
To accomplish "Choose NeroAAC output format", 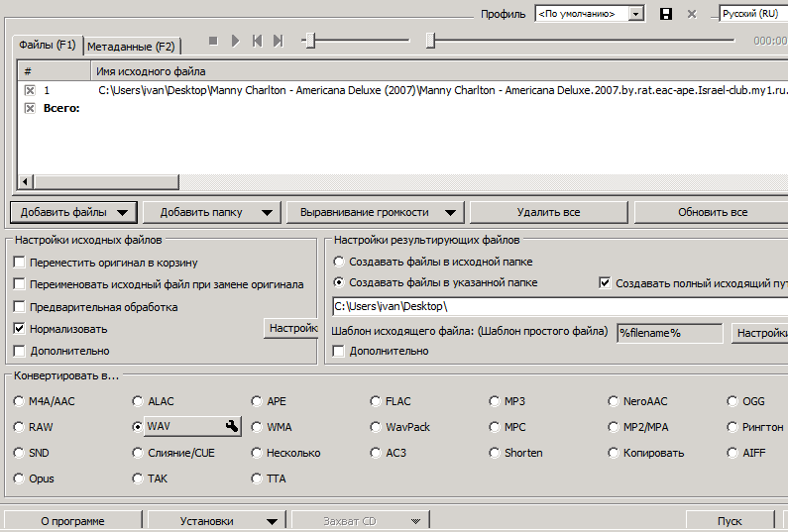I will (614, 401).
